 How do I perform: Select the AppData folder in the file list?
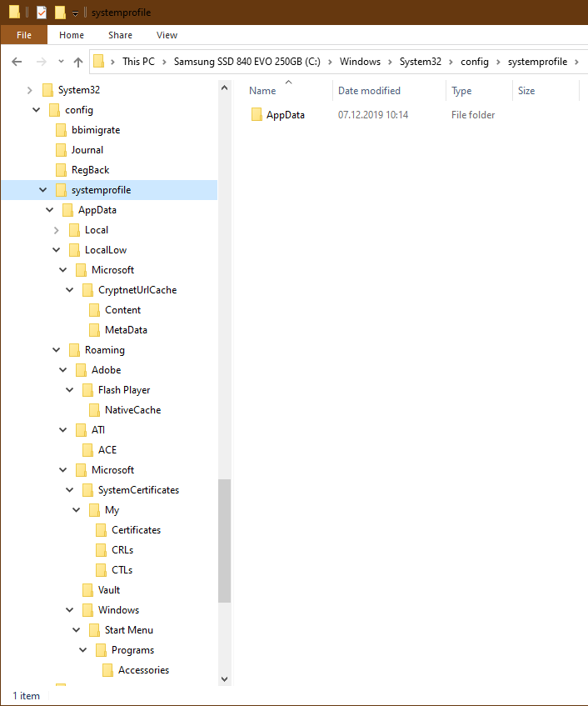click(x=285, y=115)
